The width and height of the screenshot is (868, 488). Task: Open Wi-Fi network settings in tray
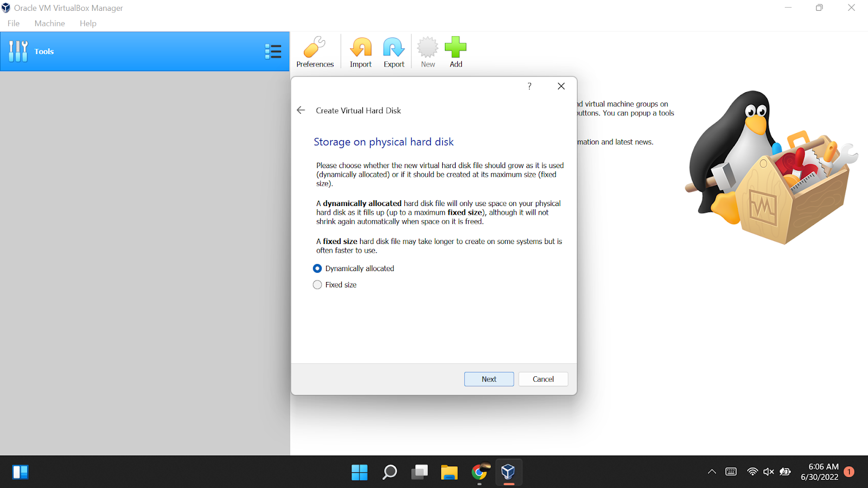point(752,472)
